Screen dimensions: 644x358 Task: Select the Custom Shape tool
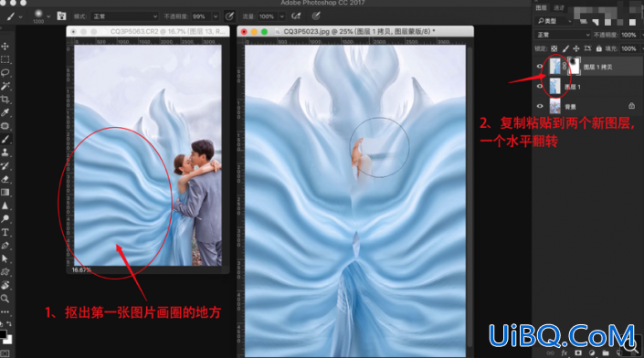click(5, 272)
